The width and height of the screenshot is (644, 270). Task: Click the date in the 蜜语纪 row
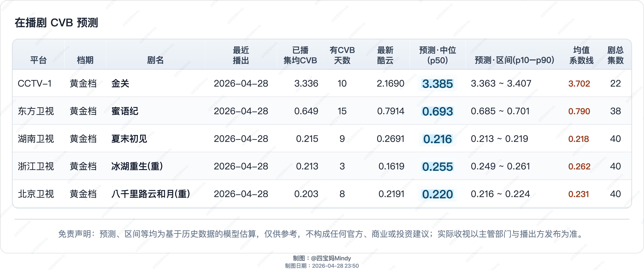[x=241, y=111]
